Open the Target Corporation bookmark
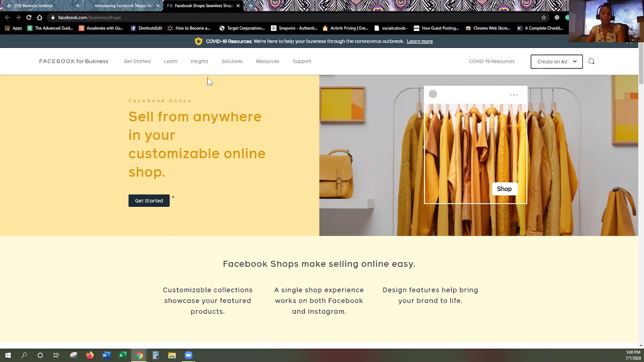Viewport: 644px width, 362px height. (242, 28)
